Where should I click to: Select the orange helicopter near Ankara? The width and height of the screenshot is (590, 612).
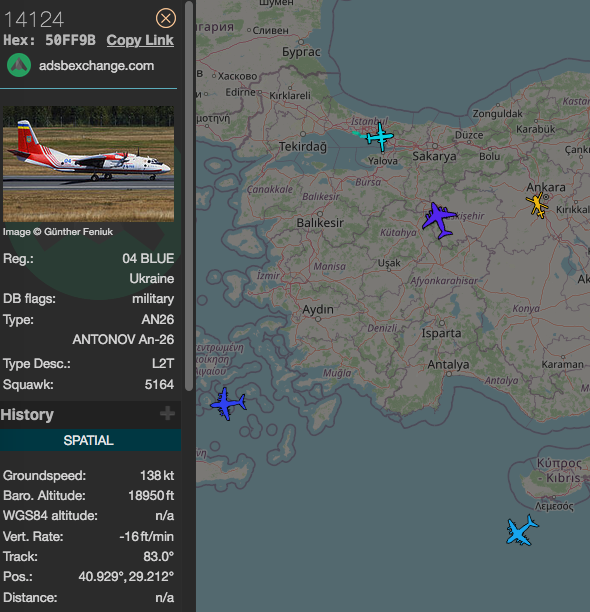click(537, 205)
